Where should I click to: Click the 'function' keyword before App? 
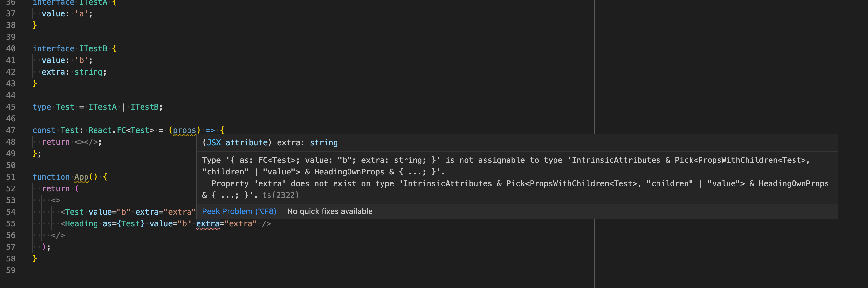(51, 177)
